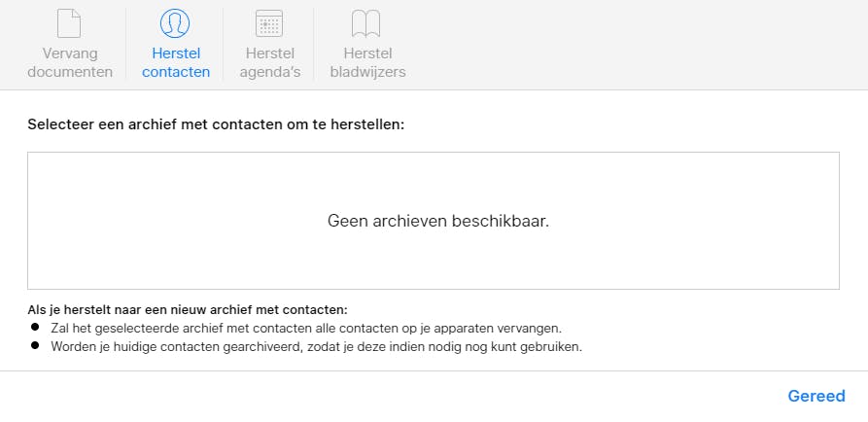The image size is (868, 422).
Task: Open the "Herstel agenda's" tab label
Action: [269, 62]
